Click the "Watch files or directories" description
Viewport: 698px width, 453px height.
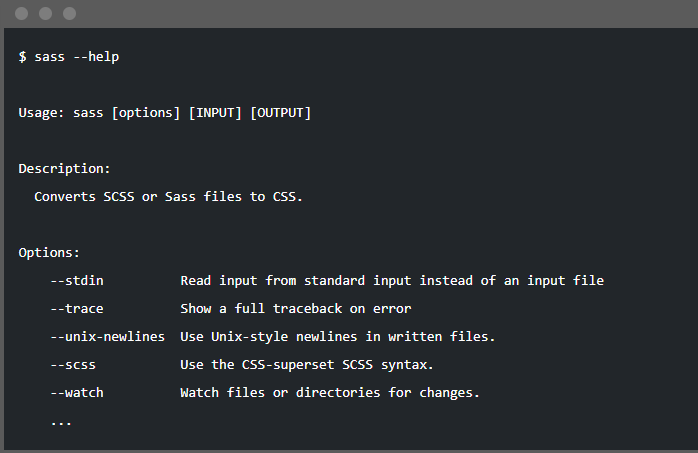[330, 393]
